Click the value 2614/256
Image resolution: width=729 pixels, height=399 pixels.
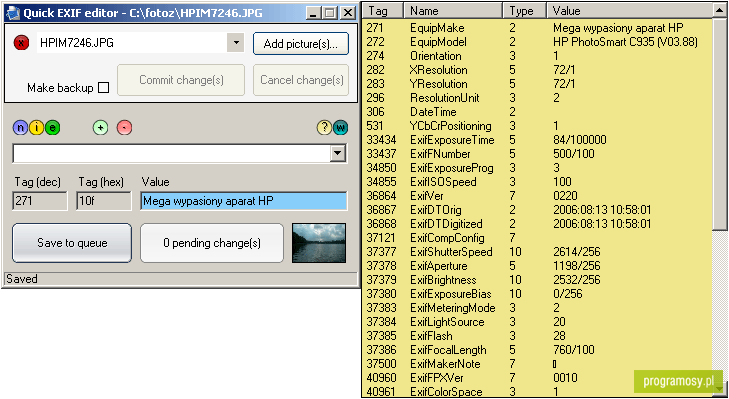577,252
